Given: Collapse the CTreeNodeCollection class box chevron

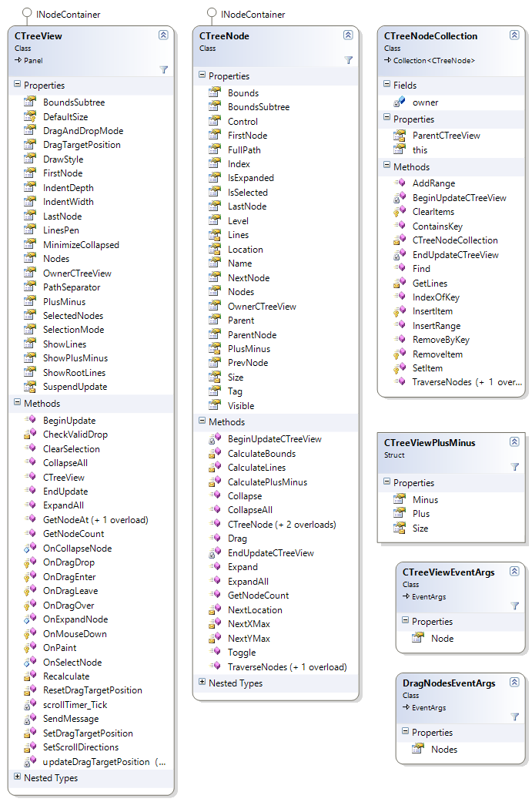Looking at the screenshot, I should pyautogui.click(x=514, y=35).
